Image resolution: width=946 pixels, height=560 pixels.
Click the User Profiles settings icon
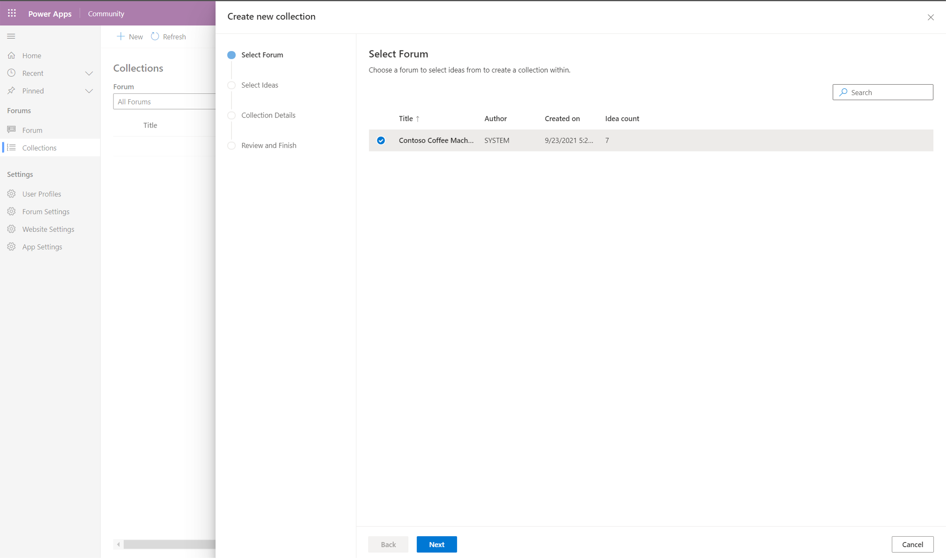(11, 193)
